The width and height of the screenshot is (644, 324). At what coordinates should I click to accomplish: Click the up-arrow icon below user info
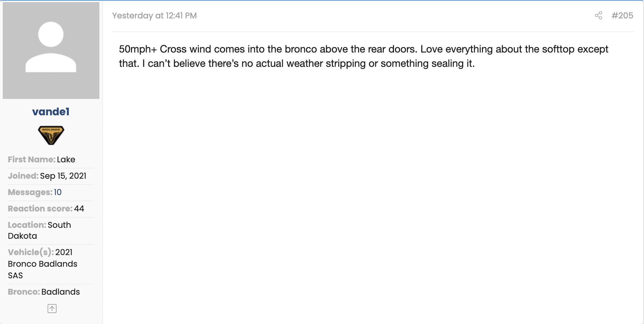pos(52,309)
